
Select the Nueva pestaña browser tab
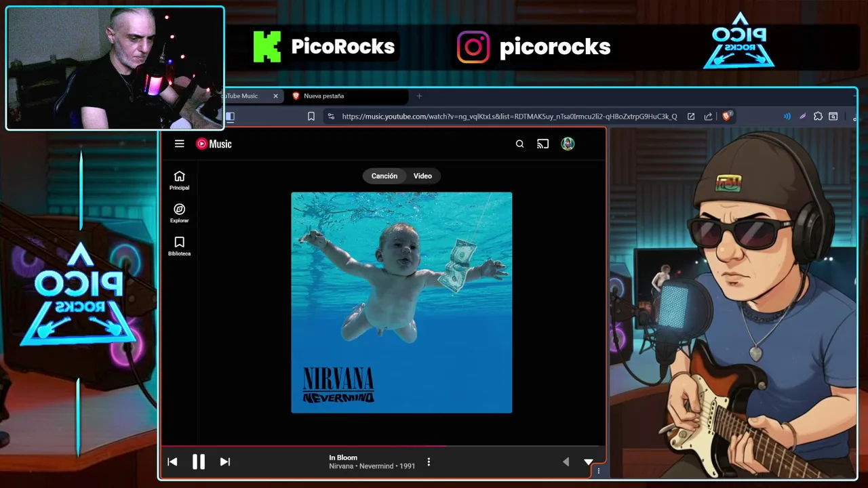point(349,96)
